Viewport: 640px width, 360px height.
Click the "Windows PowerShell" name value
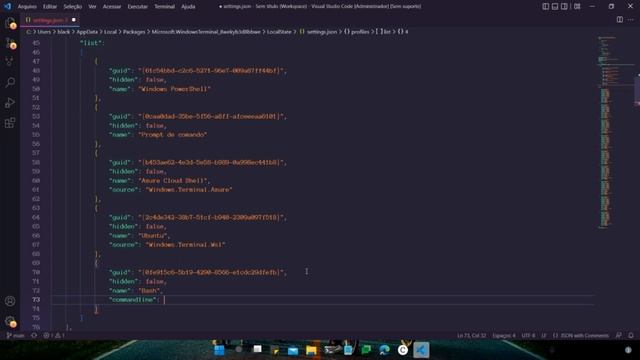(x=174, y=89)
